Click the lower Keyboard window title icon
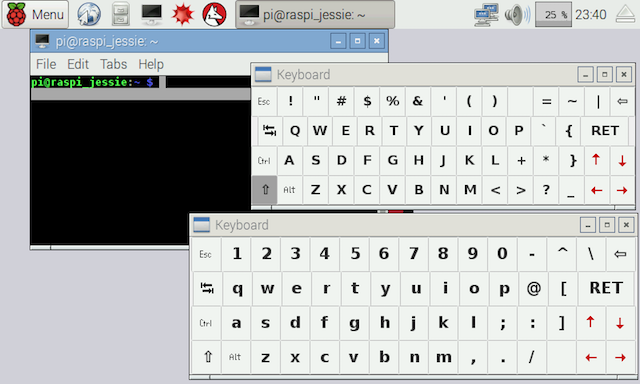Screen dimensions: 640x384 (x=201, y=225)
